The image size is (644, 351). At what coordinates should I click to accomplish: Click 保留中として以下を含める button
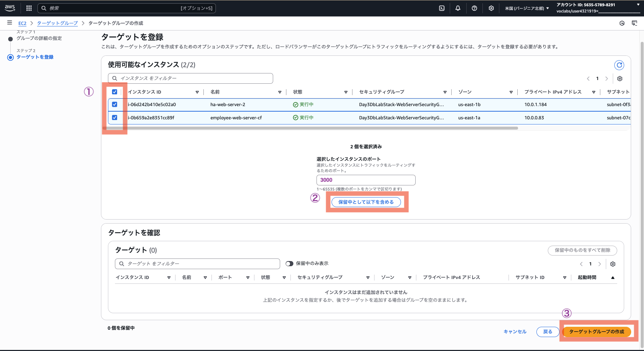366,202
